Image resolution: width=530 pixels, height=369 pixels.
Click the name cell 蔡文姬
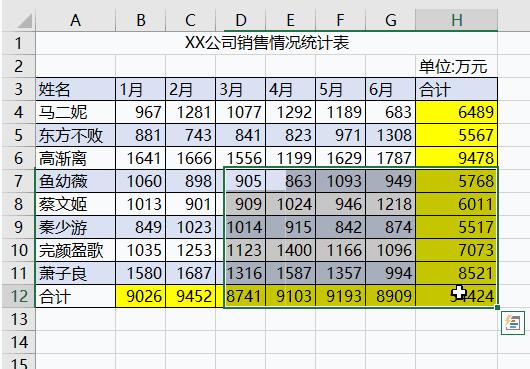click(x=75, y=204)
